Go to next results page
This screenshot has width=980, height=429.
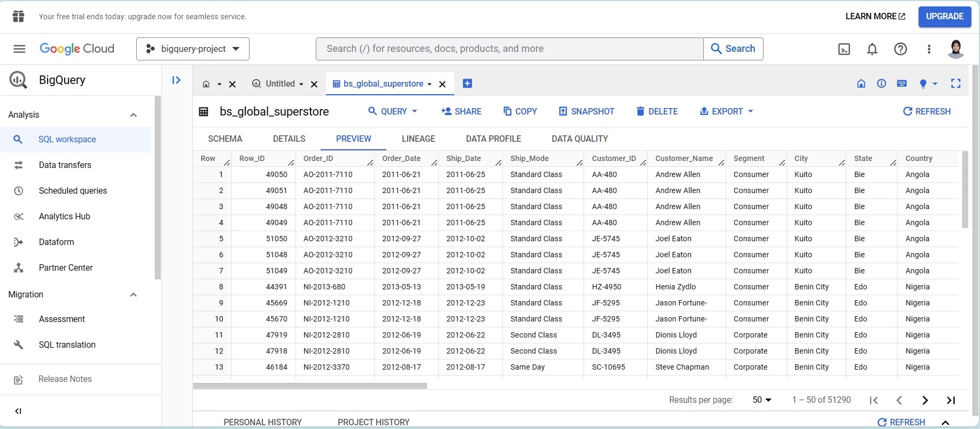925,400
